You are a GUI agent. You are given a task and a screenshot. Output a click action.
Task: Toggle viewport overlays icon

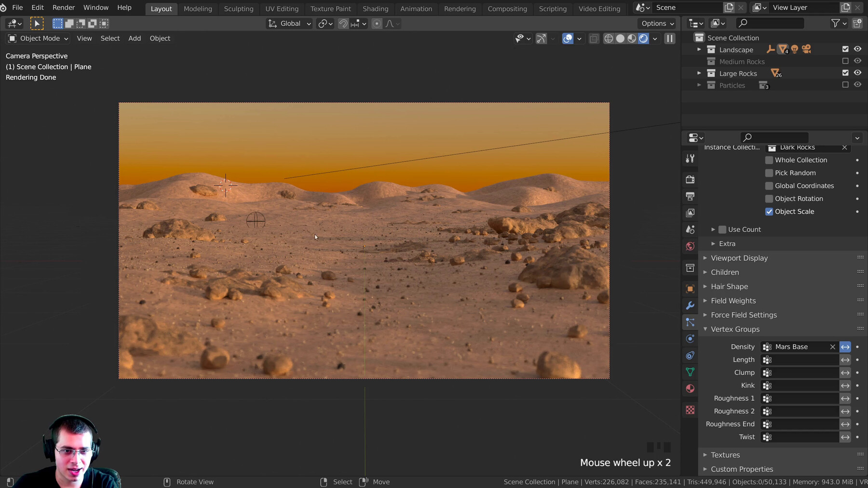point(568,39)
